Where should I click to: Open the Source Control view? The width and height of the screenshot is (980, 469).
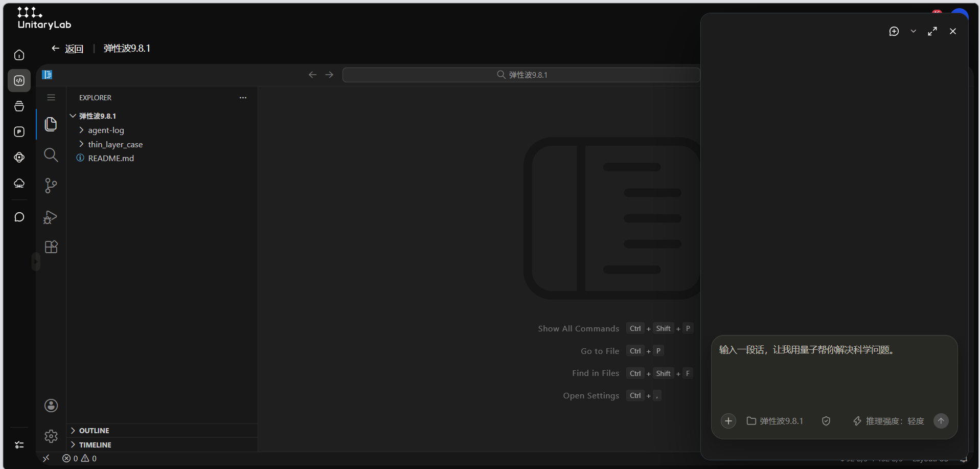(51, 186)
